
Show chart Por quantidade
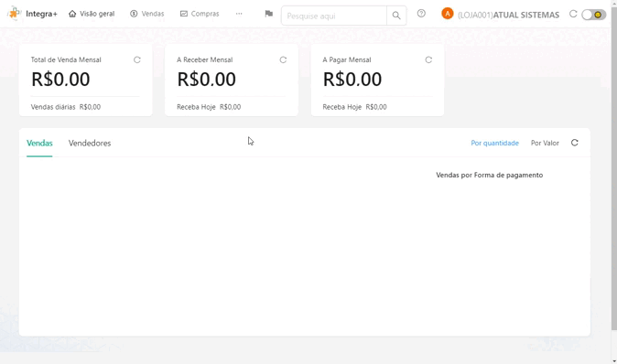tap(494, 143)
